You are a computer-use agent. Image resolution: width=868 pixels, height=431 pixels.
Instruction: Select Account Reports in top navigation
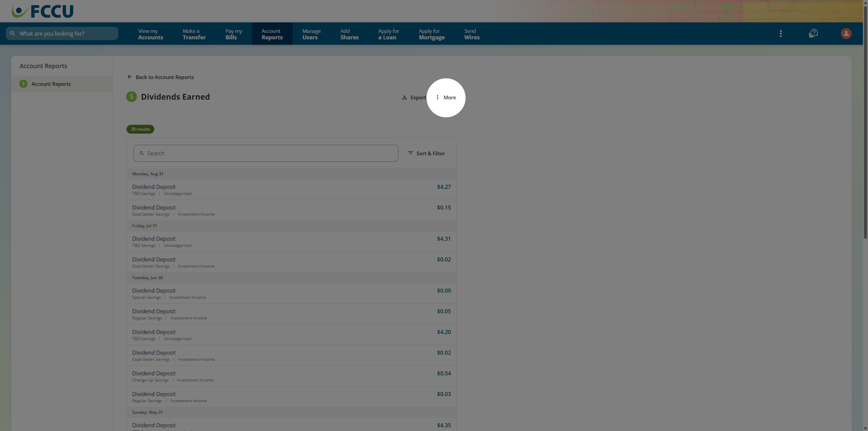272,34
